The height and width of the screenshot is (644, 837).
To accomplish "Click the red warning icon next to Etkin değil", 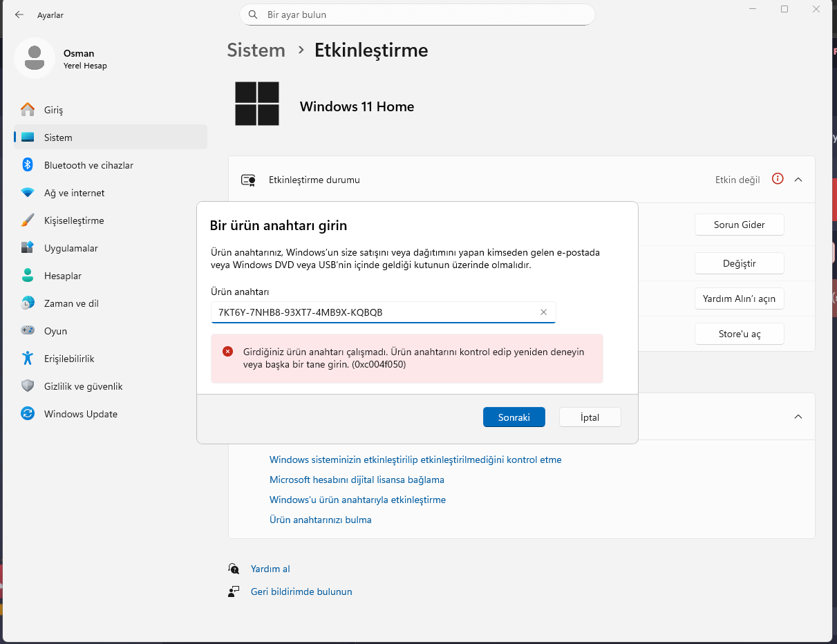I will tap(778, 179).
